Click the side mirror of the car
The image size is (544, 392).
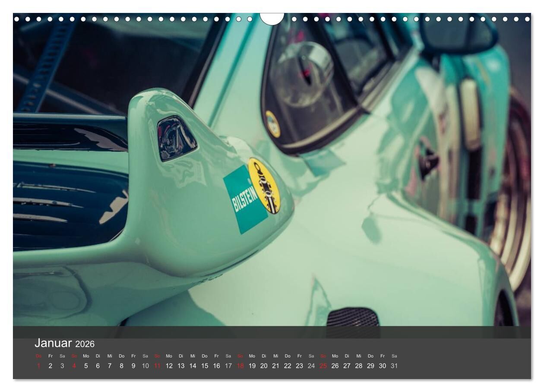(458, 35)
